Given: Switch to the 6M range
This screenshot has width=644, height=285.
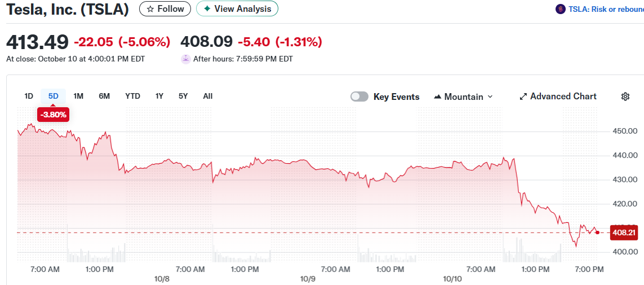Looking at the screenshot, I should coord(104,96).
